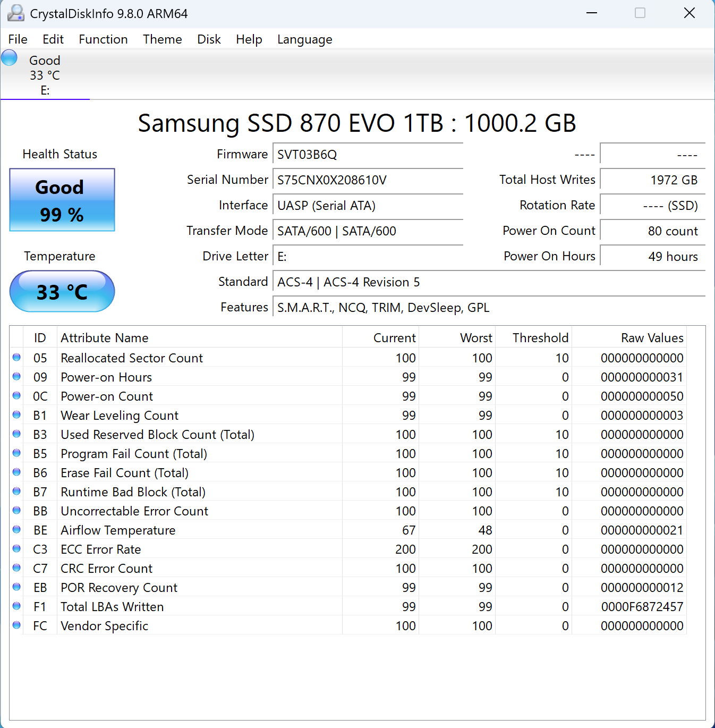Open the File menu
Viewport: 715px width, 728px height.
point(18,39)
